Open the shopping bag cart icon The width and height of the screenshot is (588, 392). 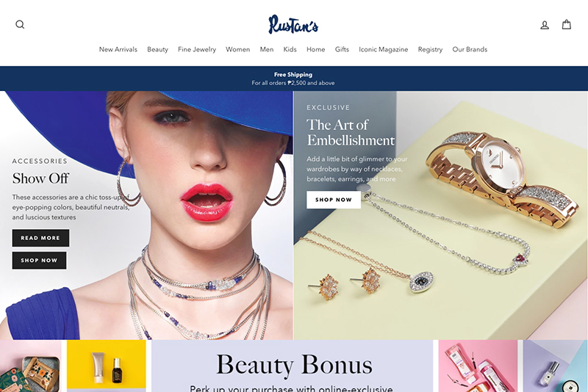click(566, 25)
